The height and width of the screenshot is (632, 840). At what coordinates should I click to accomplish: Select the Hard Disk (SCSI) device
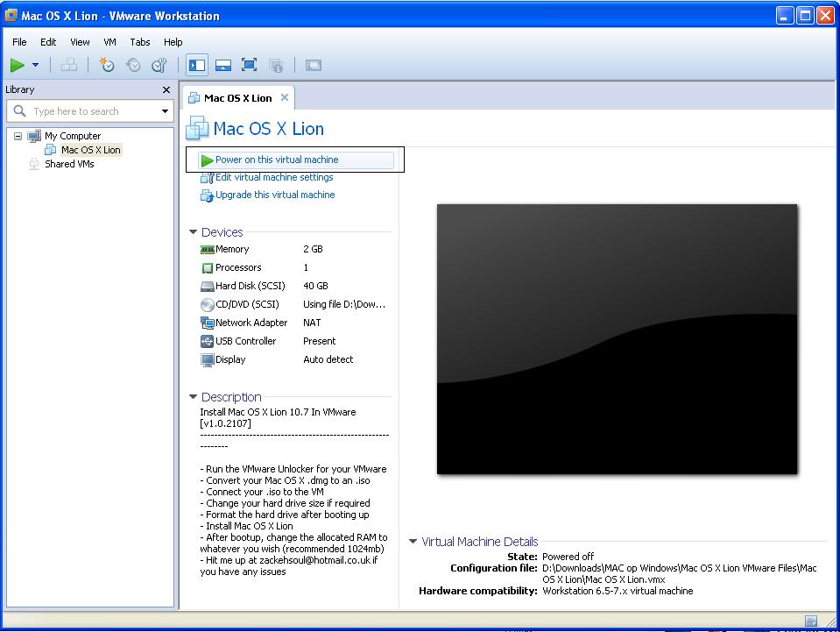point(251,287)
